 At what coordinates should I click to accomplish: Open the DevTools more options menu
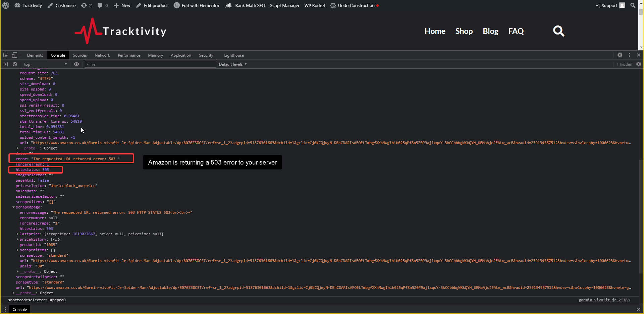(629, 55)
